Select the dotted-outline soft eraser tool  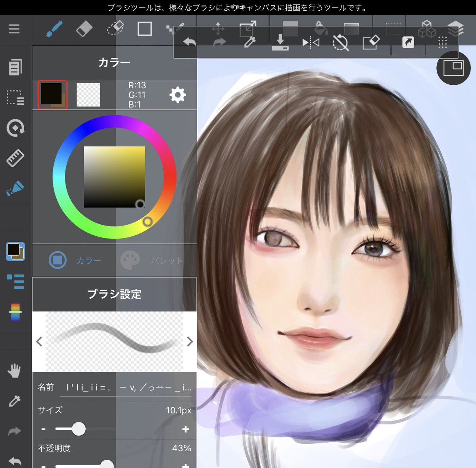click(115, 29)
